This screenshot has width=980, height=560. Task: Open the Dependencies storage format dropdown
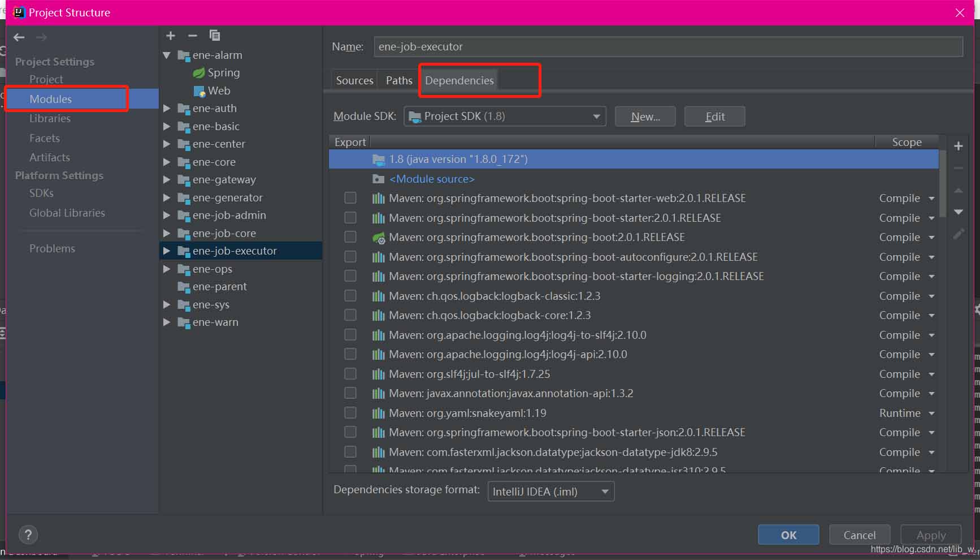pyautogui.click(x=551, y=492)
